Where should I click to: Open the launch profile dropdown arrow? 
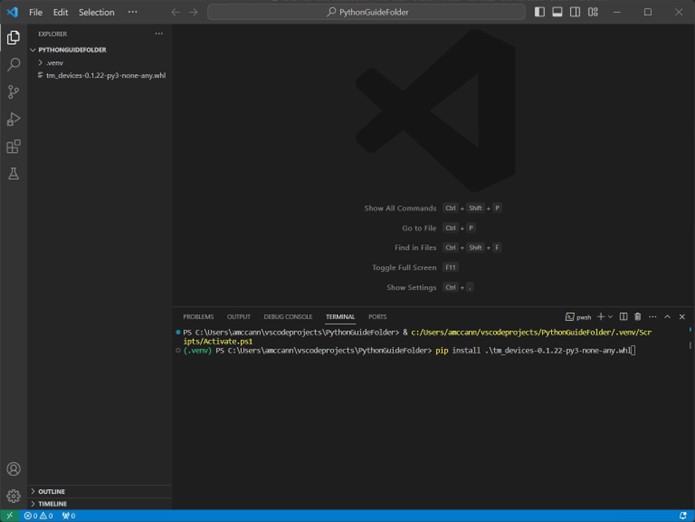click(610, 316)
